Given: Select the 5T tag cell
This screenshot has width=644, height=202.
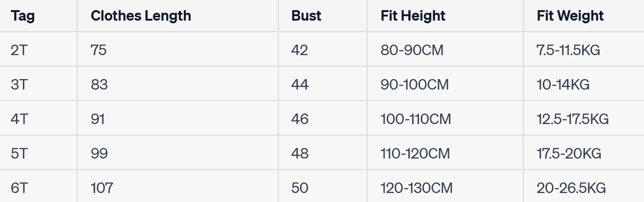Looking at the screenshot, I should (x=19, y=153).
